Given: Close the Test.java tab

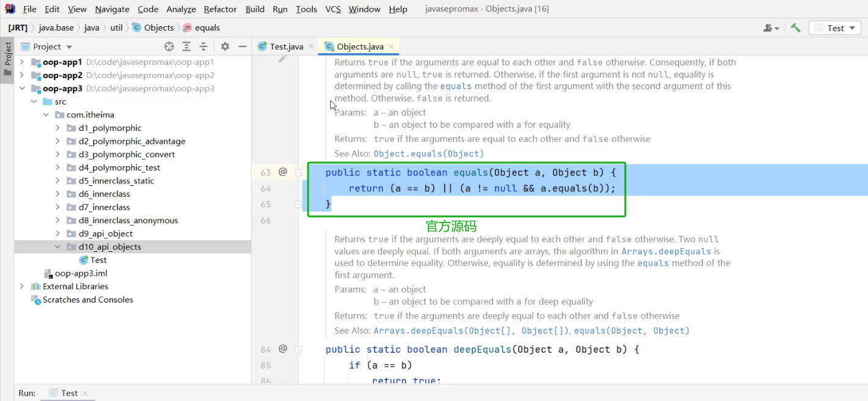Looking at the screenshot, I should [x=311, y=46].
